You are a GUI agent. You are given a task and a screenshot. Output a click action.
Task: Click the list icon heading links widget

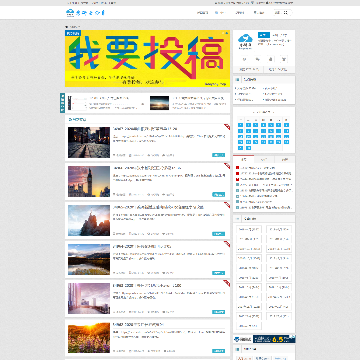(x=237, y=80)
